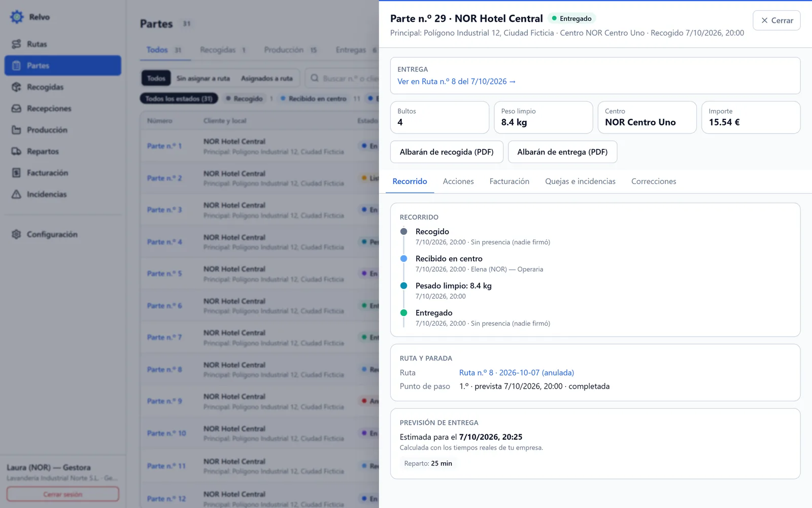Click the search magnifier icon in Partes list
The image size is (812, 508).
[315, 78]
